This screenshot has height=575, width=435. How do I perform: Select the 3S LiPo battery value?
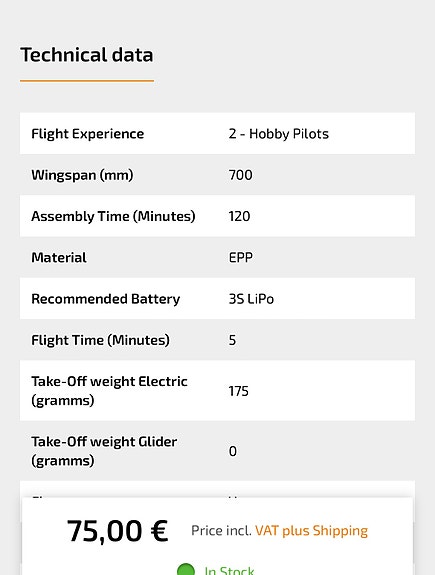251,299
